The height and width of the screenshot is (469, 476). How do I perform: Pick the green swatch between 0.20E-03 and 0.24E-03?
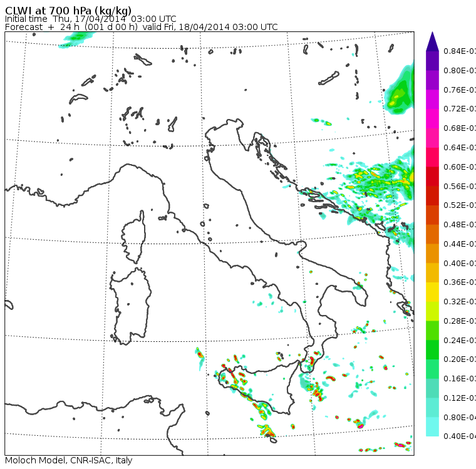[432, 349]
